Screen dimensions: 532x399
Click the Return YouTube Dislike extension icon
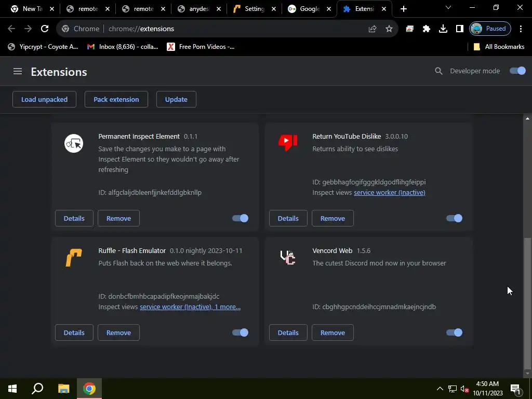[x=288, y=142]
